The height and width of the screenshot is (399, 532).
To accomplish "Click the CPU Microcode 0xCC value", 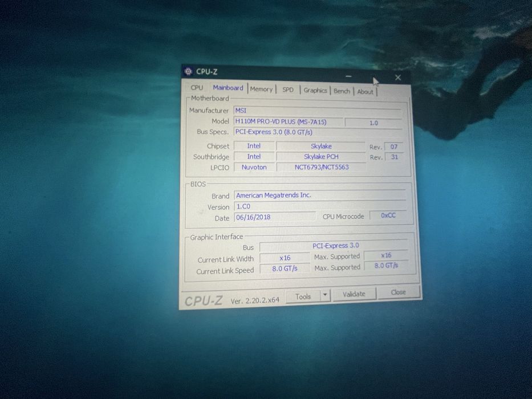I will (388, 215).
